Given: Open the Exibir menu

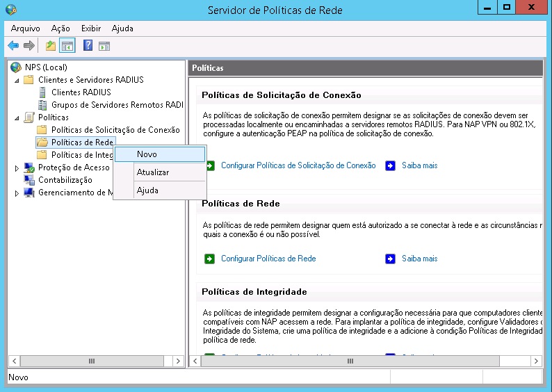Looking at the screenshot, I should pos(91,28).
